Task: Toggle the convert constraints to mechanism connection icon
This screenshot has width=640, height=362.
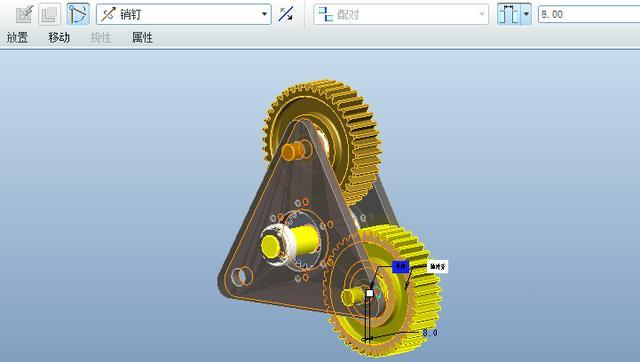Action: click(x=78, y=14)
